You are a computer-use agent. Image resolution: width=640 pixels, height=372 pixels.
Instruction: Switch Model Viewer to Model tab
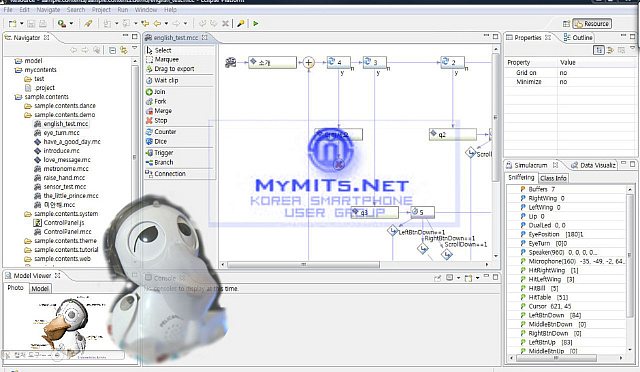tap(40, 289)
